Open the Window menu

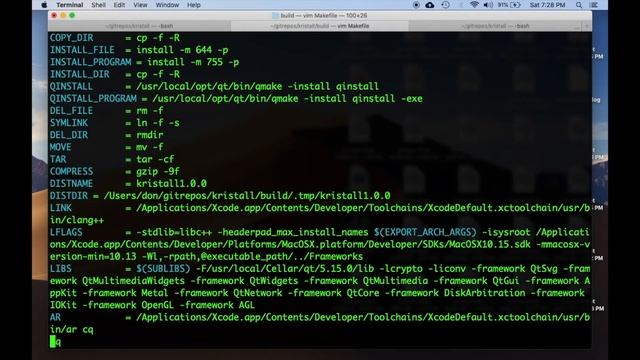(x=167, y=5)
